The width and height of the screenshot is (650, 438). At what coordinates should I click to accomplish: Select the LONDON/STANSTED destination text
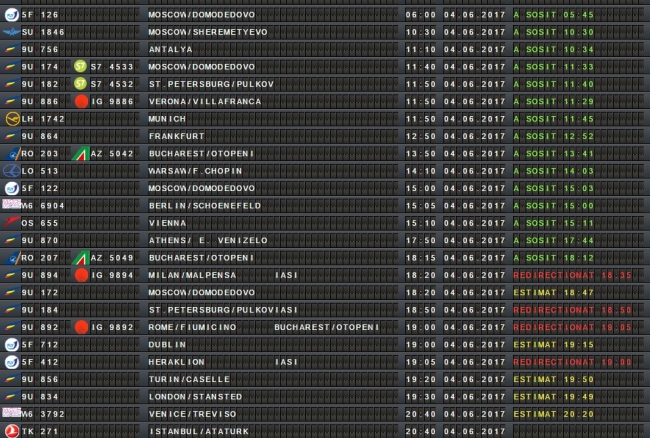tap(195, 397)
